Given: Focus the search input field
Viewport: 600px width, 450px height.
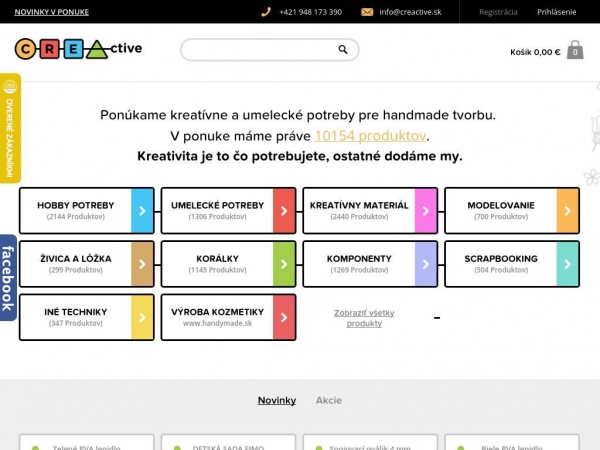Looking at the screenshot, I should 270,49.
